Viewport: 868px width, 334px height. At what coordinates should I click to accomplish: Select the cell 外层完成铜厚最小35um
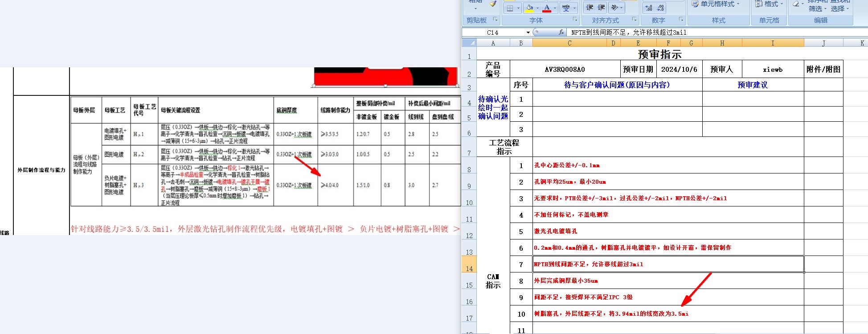[x=668, y=280]
